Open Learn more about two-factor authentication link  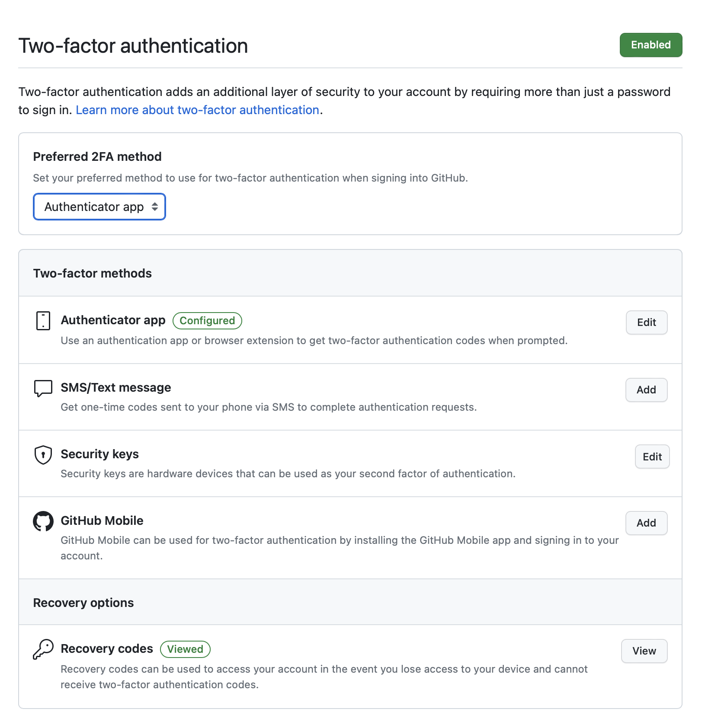point(198,110)
